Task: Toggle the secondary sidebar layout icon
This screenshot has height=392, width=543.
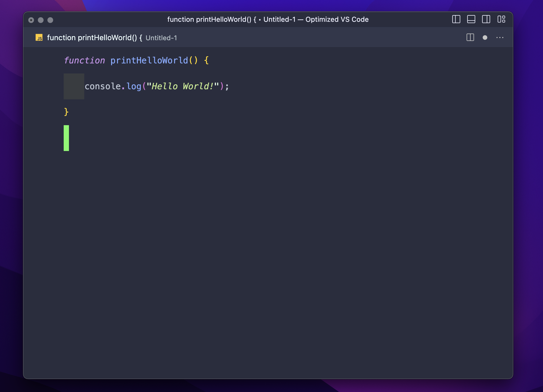Action: pos(486,19)
